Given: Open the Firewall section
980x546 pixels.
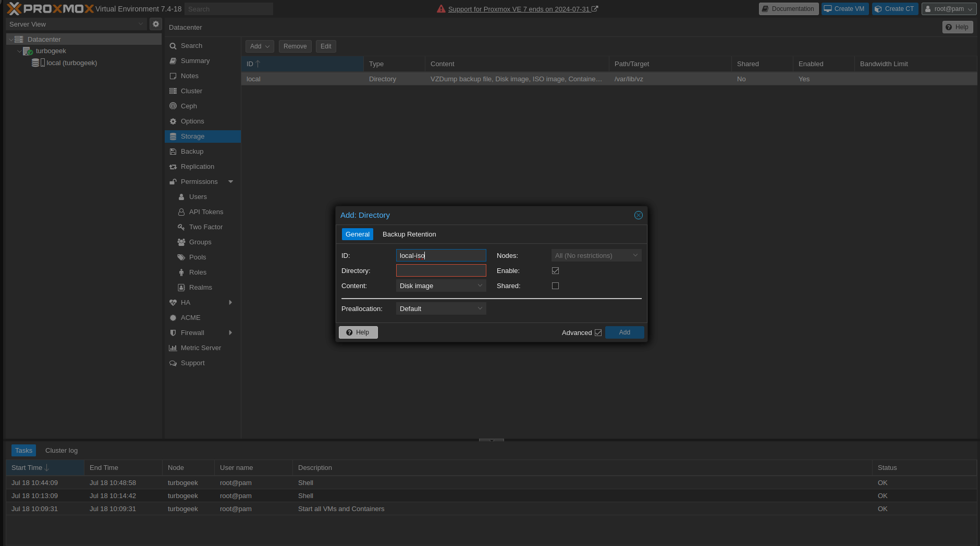Looking at the screenshot, I should (x=192, y=333).
